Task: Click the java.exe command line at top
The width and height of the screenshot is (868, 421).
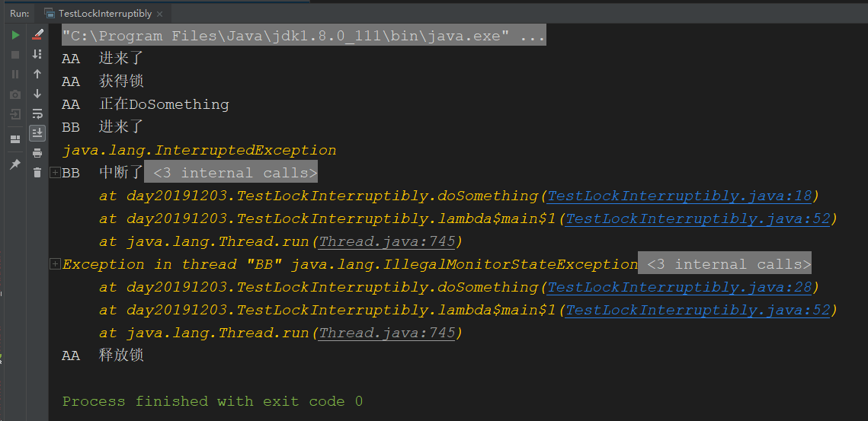Action: pos(304,36)
